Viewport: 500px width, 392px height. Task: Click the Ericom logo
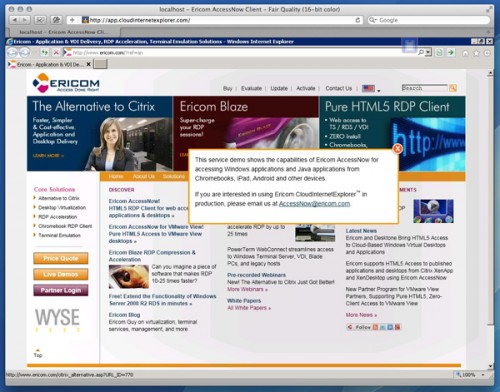pos(66,83)
